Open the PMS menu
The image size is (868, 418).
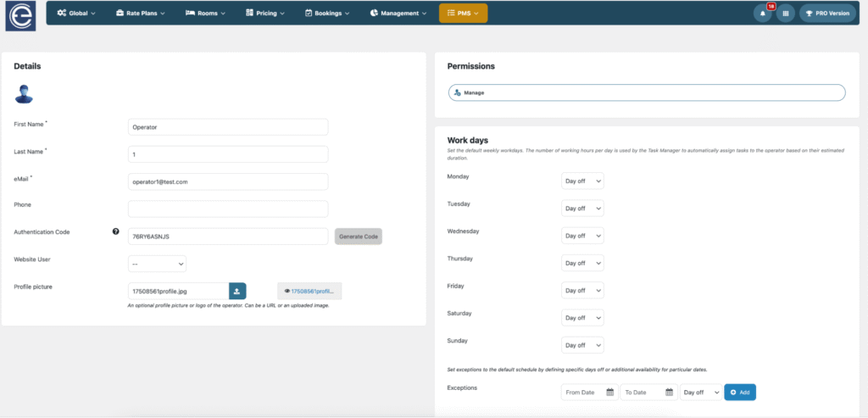(x=463, y=14)
